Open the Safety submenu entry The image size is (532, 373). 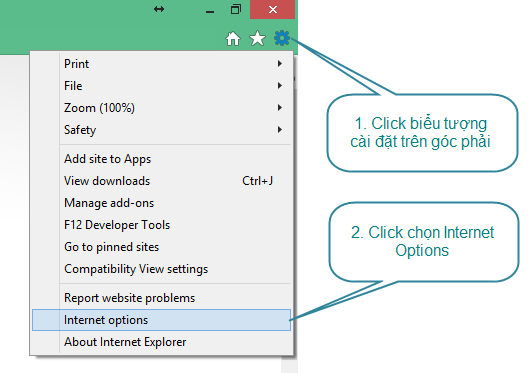tap(162, 130)
